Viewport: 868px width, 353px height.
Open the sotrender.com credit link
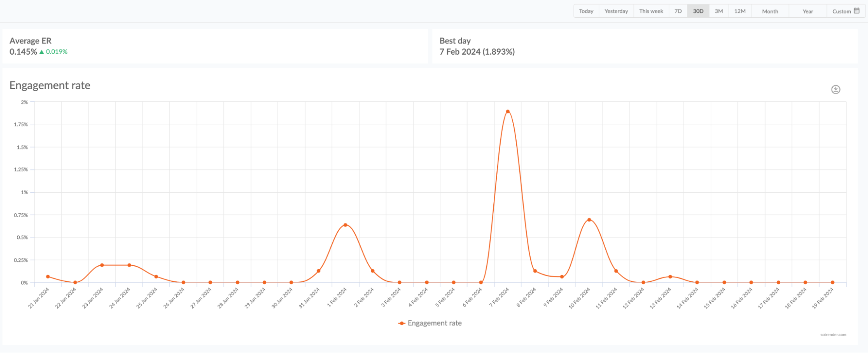pyautogui.click(x=833, y=335)
